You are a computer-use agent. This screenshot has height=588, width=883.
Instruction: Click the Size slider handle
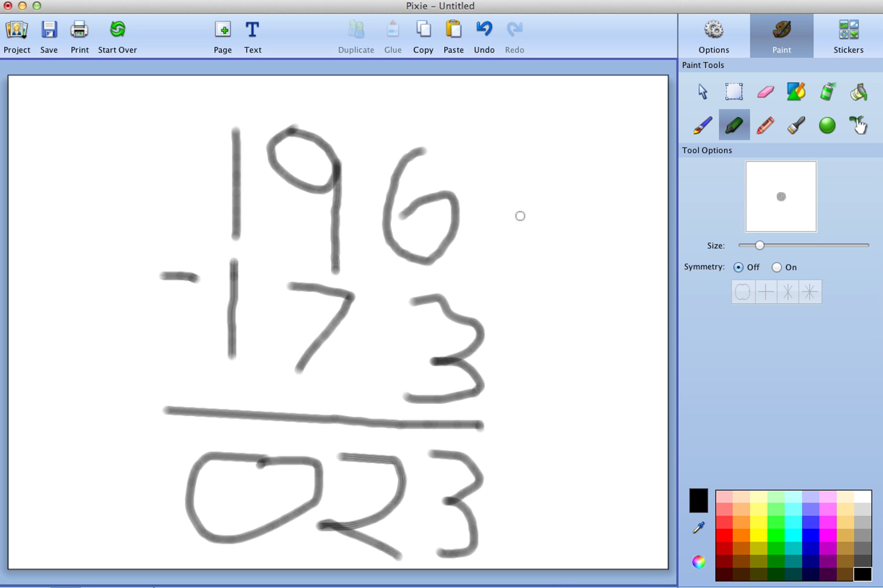(x=760, y=245)
